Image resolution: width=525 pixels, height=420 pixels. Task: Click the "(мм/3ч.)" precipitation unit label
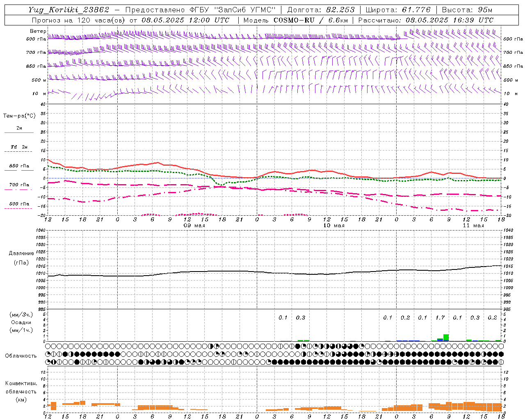pyautogui.click(x=21, y=315)
